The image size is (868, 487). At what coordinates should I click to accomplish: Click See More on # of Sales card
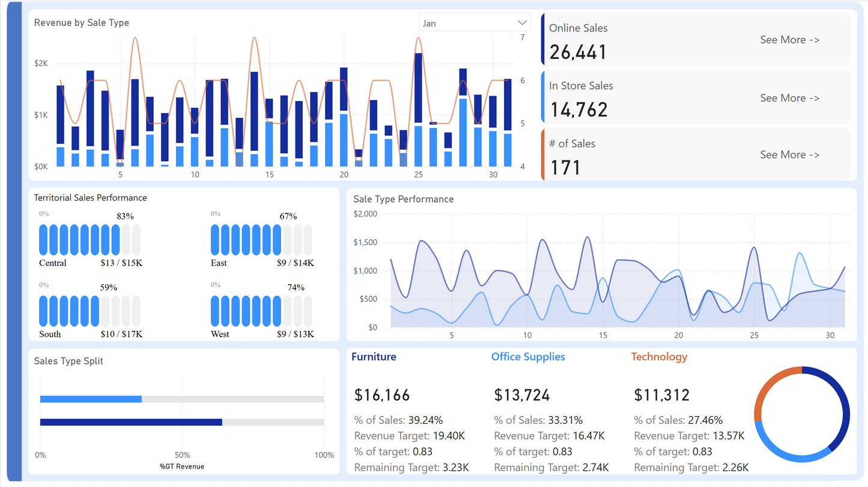coord(790,155)
